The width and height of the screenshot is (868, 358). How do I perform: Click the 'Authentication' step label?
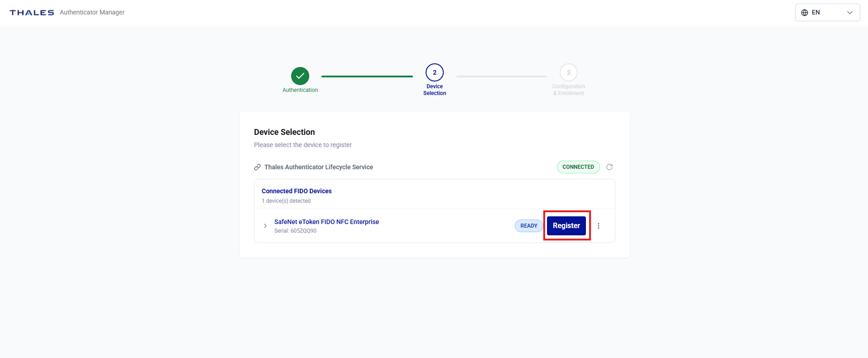click(x=300, y=90)
